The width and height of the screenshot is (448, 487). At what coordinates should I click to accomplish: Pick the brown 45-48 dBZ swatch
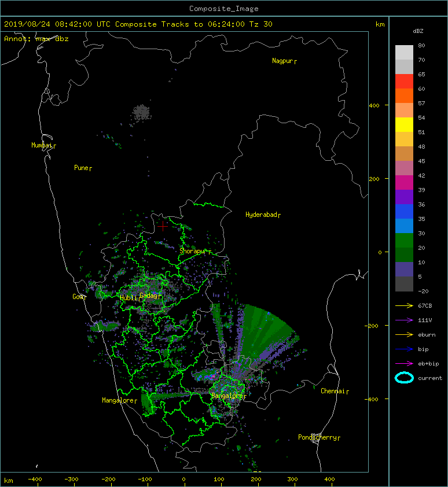tap(404, 153)
